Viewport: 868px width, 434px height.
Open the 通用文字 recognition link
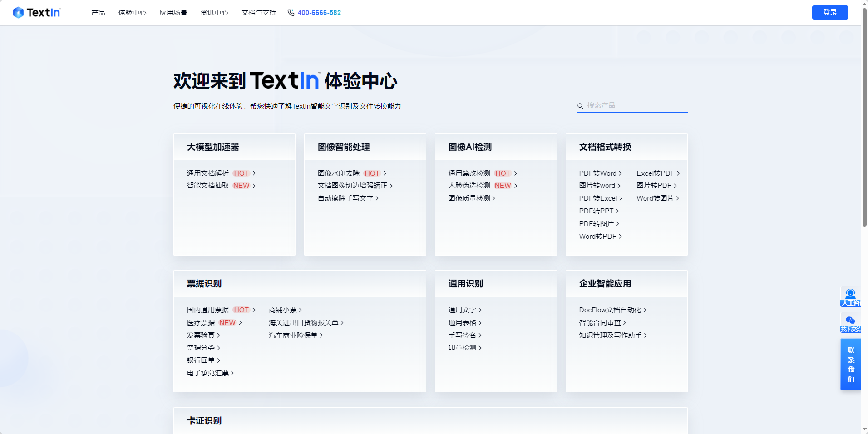tap(462, 310)
